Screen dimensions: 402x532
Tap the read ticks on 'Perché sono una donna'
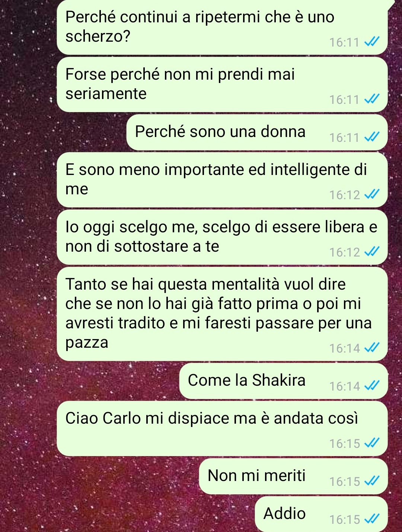pyautogui.click(x=371, y=137)
